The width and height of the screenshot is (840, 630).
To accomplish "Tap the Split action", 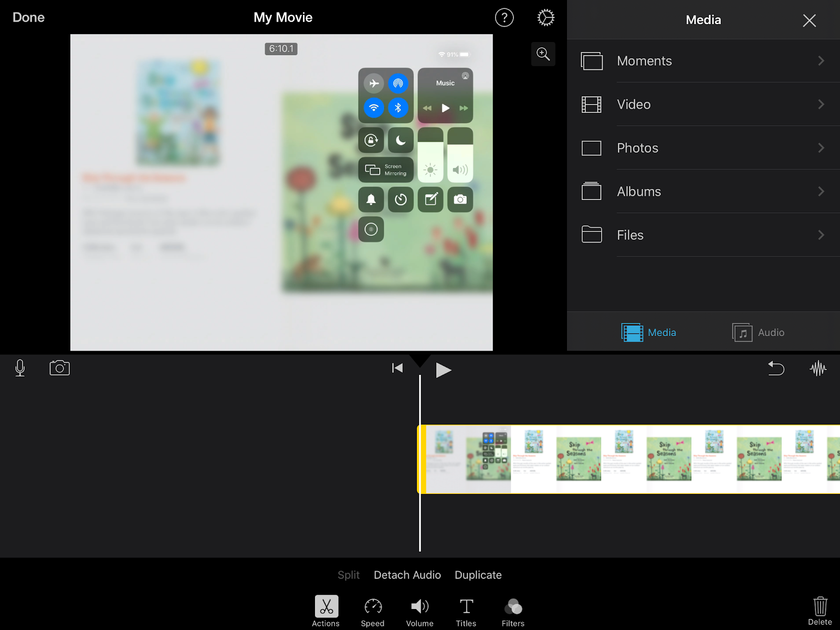I will tap(349, 575).
